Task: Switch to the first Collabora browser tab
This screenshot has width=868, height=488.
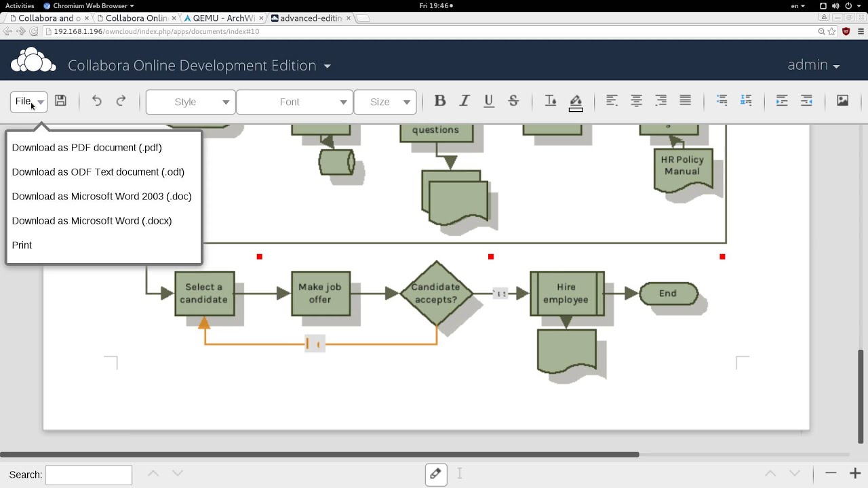Action: click(48, 18)
